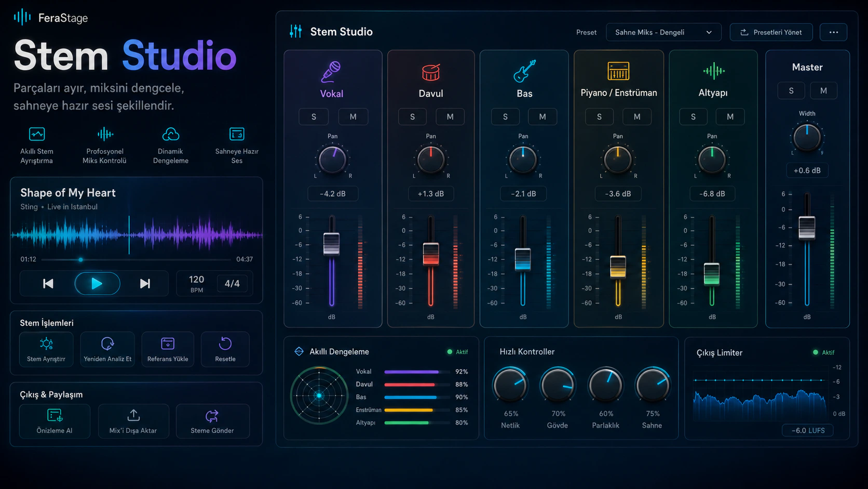Open Önizleme Al export option
Viewport: 868px width, 489px height.
55,421
